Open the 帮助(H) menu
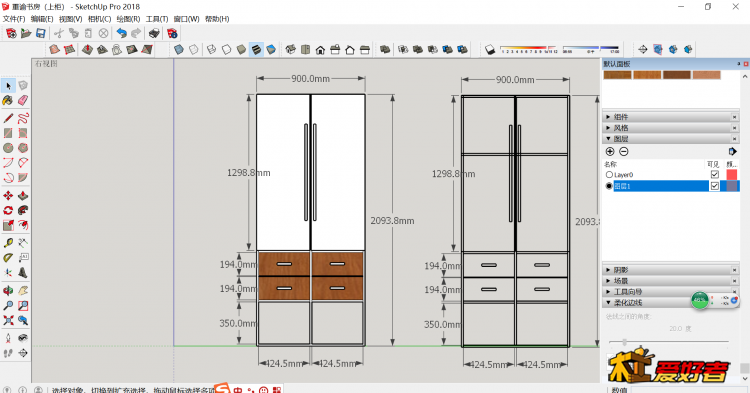Viewport: 750px width, 393px height. pos(217,19)
